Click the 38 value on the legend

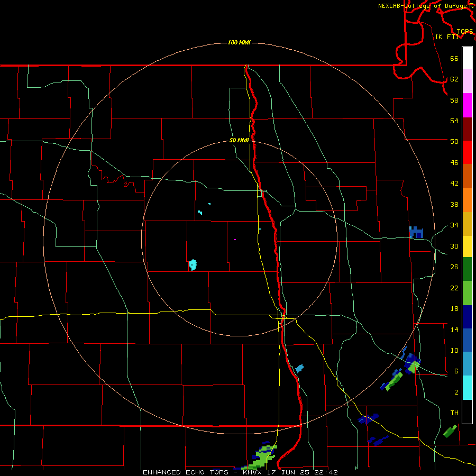point(454,204)
